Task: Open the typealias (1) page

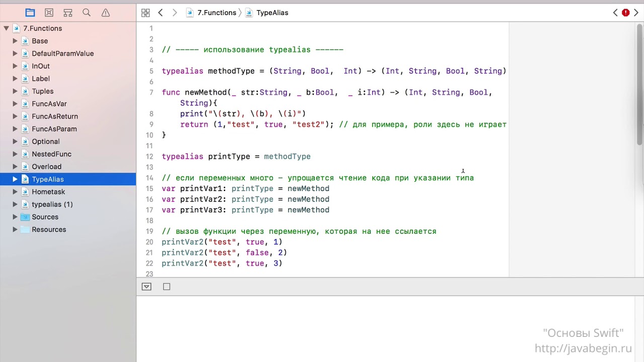Action: 52,204
